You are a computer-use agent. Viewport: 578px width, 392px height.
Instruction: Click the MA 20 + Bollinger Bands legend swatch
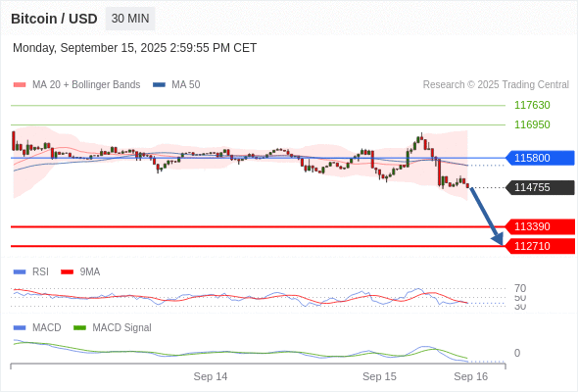pos(20,85)
